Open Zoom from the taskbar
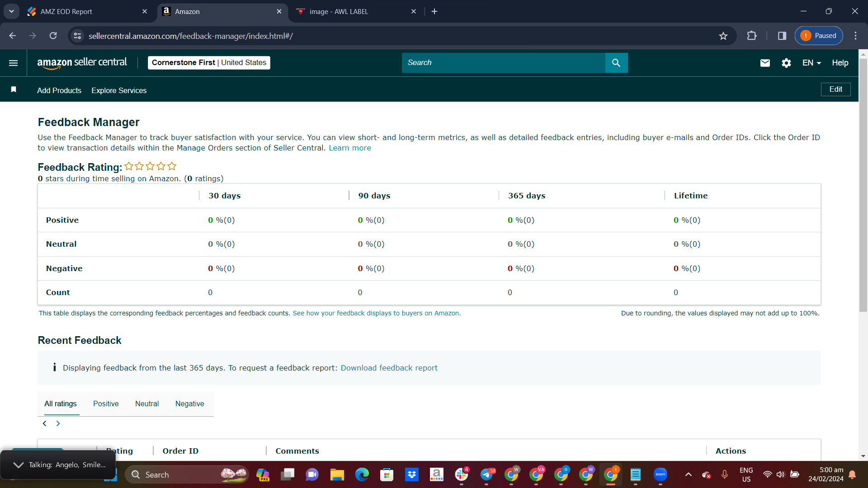Image resolution: width=868 pixels, height=488 pixels. pos(660,474)
